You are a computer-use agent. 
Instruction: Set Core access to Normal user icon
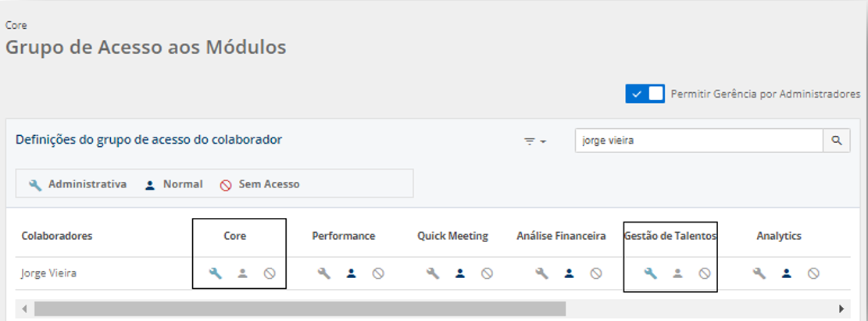[242, 273]
